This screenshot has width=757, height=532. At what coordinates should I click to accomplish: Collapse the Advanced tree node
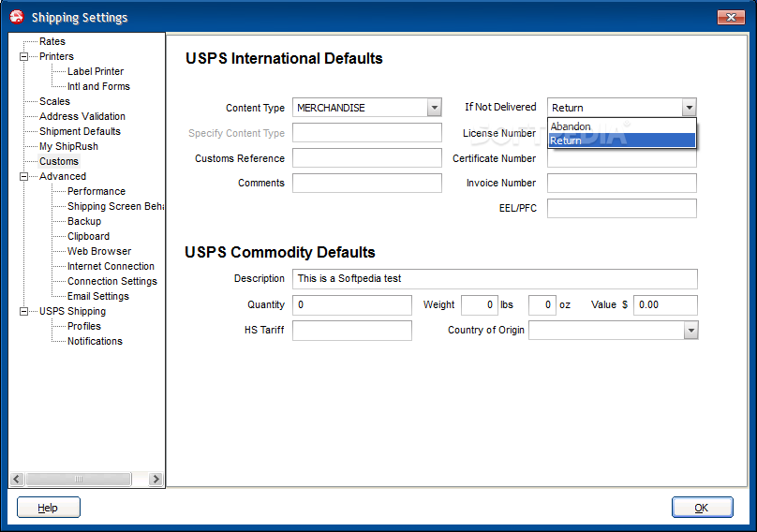click(x=23, y=176)
